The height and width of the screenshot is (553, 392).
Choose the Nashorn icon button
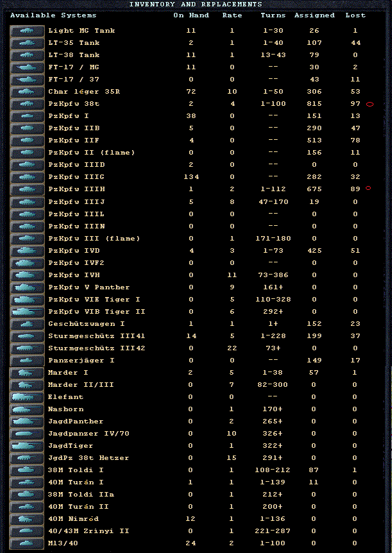27,410
